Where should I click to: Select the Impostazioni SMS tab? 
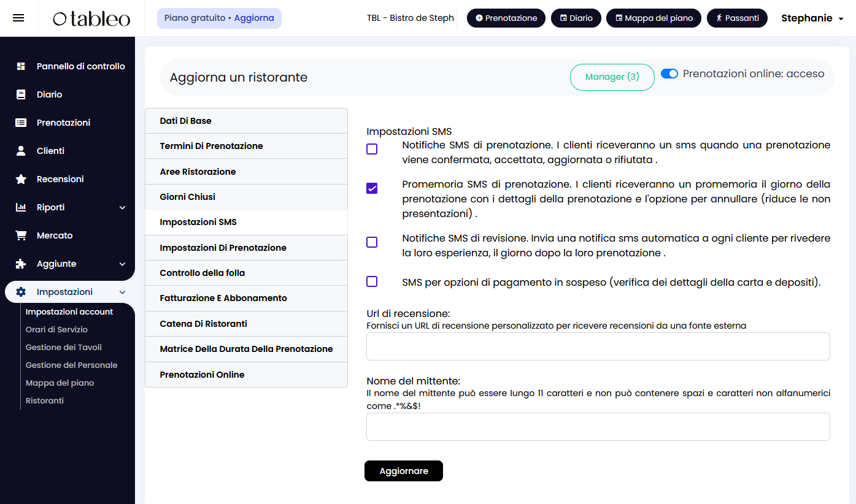246,222
